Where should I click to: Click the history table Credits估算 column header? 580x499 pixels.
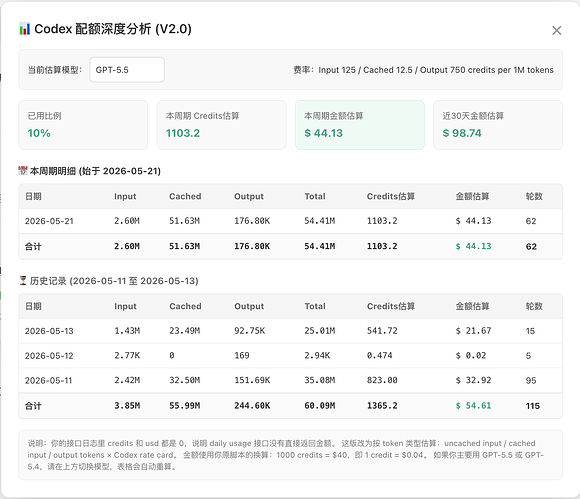(x=391, y=306)
